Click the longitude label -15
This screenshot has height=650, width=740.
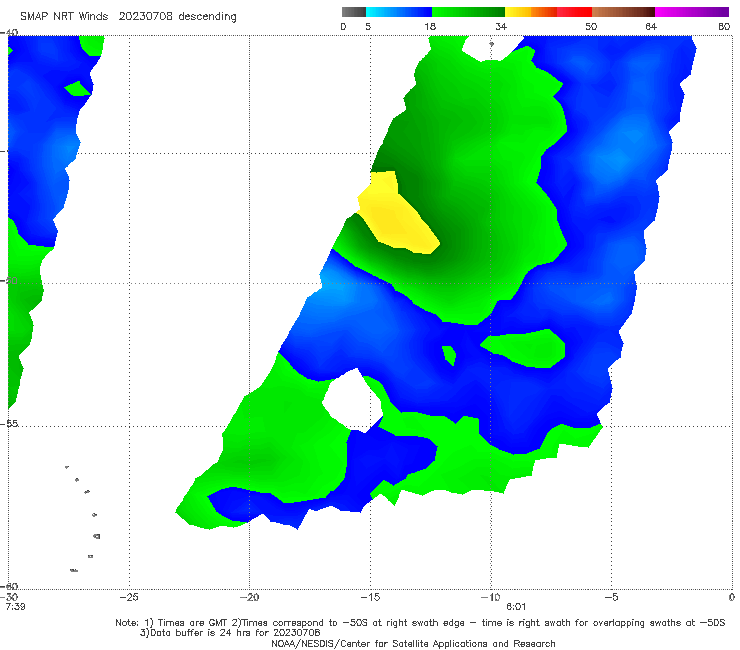tap(370, 597)
